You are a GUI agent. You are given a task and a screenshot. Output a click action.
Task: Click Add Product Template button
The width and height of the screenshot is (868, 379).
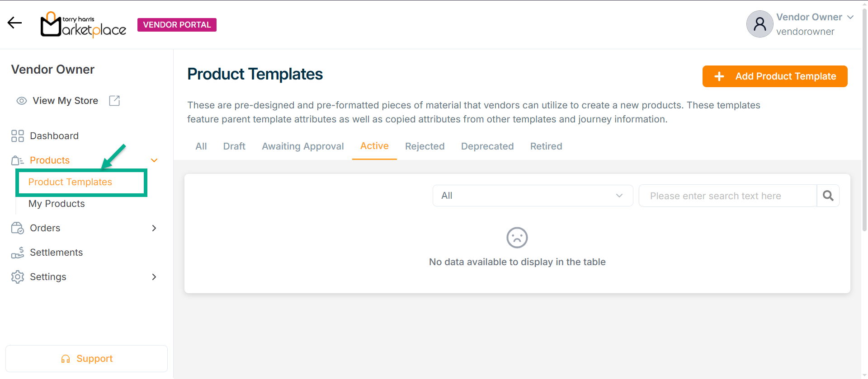pyautogui.click(x=775, y=76)
